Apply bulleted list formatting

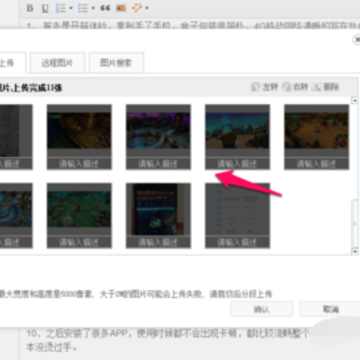point(83,8)
